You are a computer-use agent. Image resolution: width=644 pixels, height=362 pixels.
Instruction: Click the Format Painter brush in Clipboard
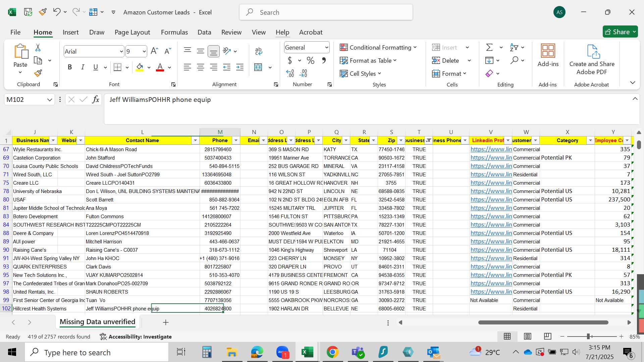point(38,73)
